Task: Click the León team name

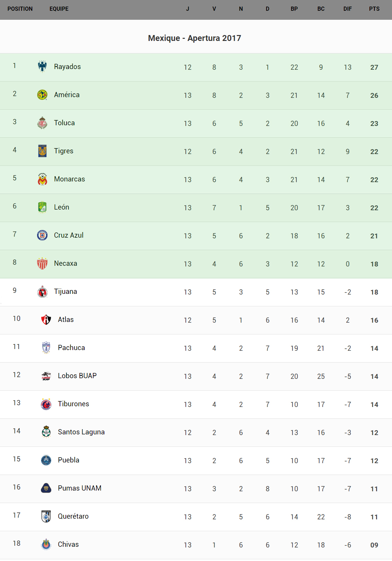Action: (62, 207)
